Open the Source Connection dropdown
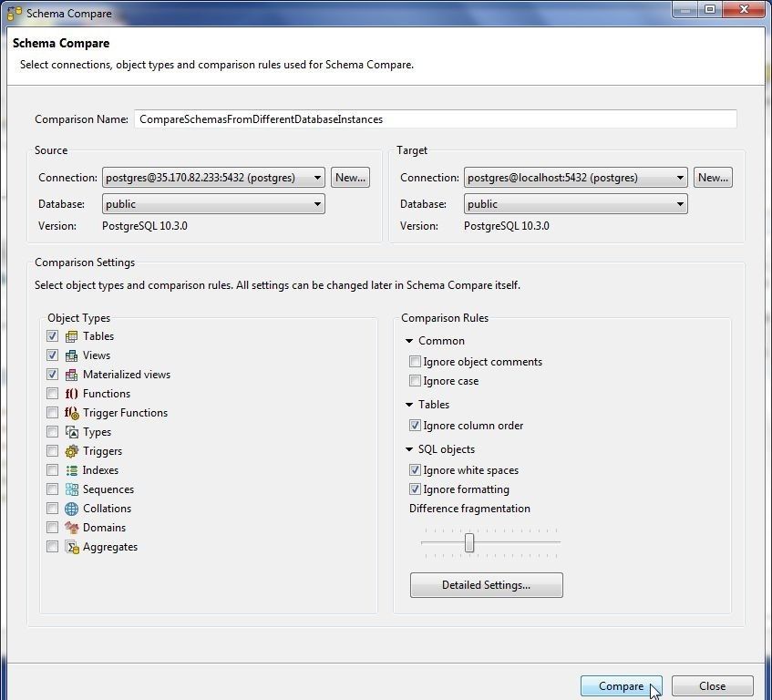 [x=213, y=178]
